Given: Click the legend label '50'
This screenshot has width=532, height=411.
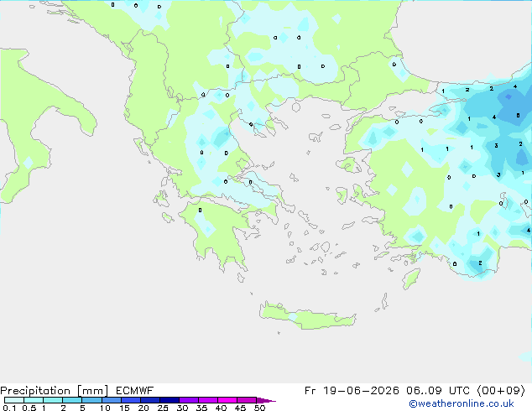Looking at the screenshot, I should coord(259,408).
